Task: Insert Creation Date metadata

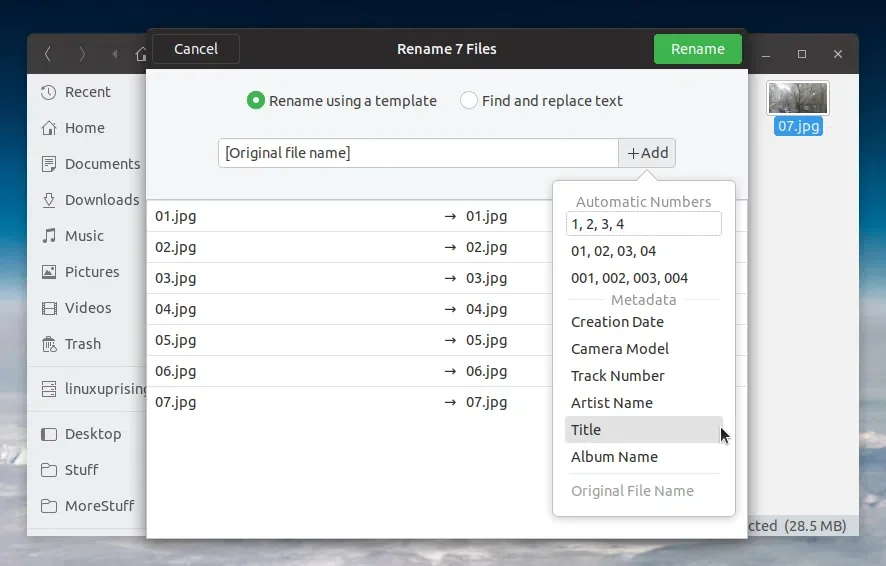Action: point(617,322)
